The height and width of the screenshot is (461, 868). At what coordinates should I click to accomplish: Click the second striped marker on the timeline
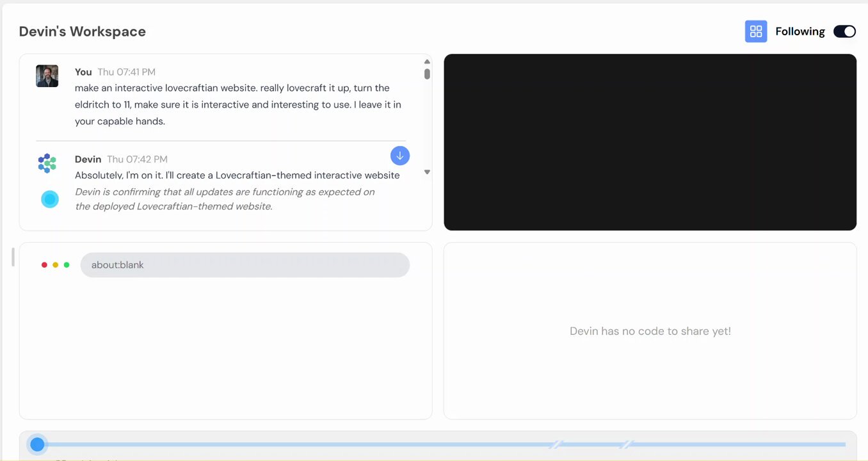pyautogui.click(x=627, y=444)
